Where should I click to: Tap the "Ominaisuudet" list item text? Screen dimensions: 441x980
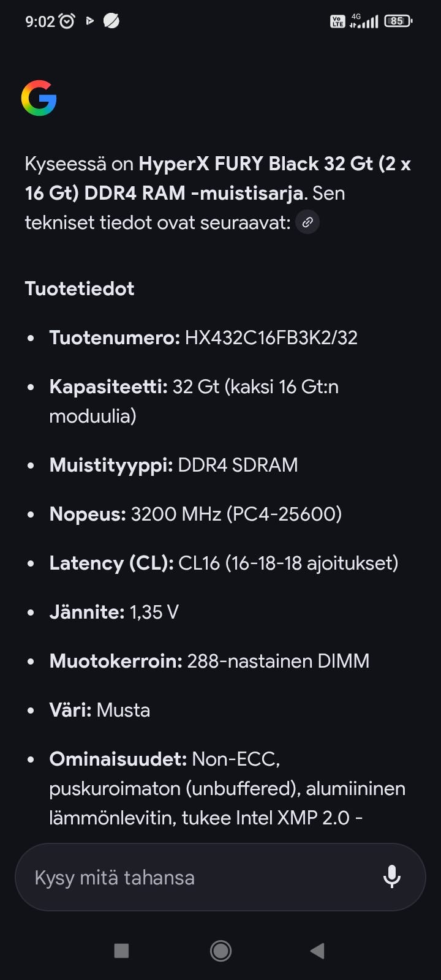click(x=227, y=788)
